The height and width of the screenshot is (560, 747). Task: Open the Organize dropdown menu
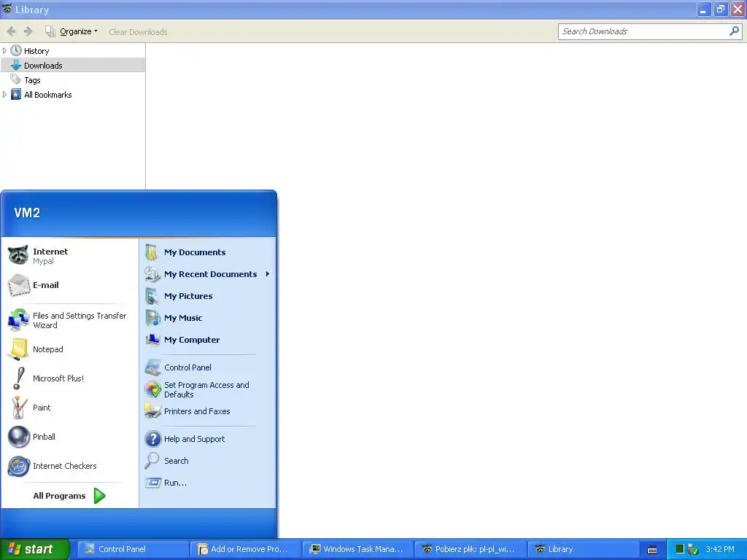pos(71,31)
